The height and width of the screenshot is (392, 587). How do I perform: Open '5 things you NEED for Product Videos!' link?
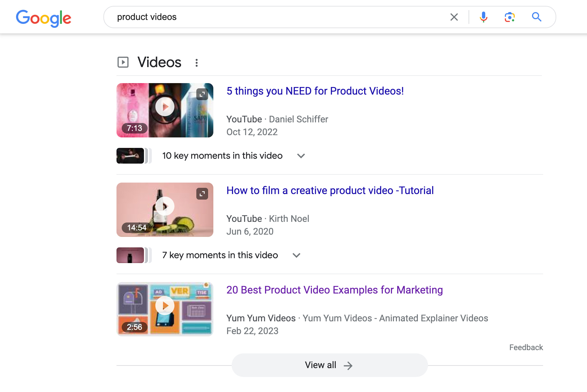pyautogui.click(x=315, y=91)
